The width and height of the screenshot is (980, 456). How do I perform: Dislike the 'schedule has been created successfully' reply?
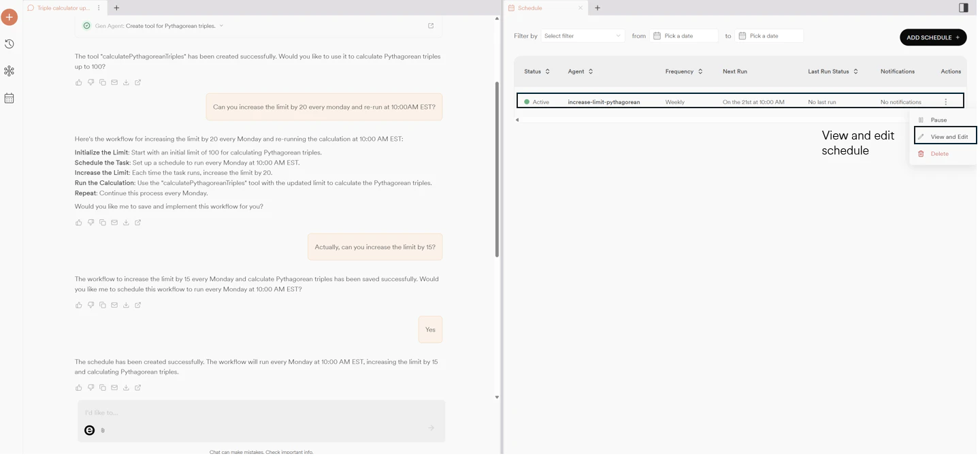tap(91, 388)
